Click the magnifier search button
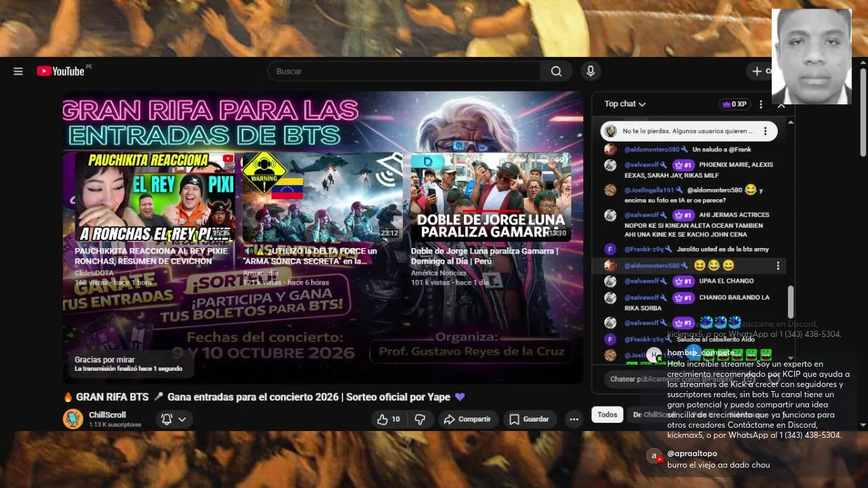This screenshot has width=868, height=488. coord(556,71)
